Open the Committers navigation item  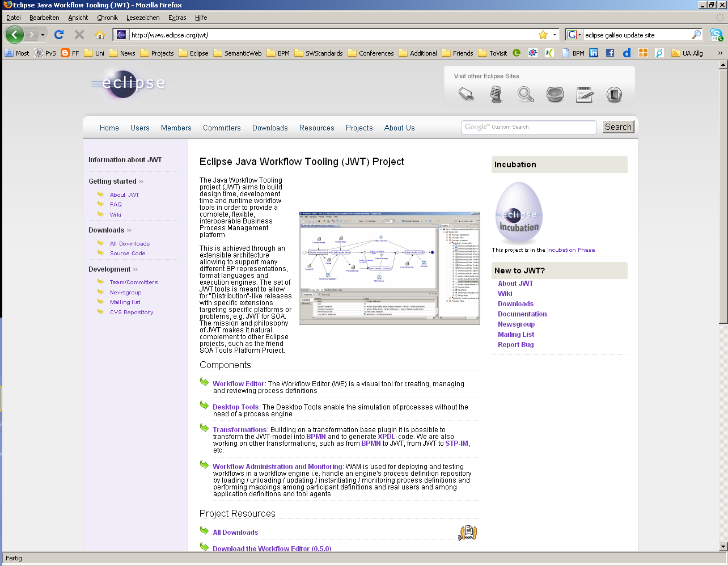(x=222, y=128)
